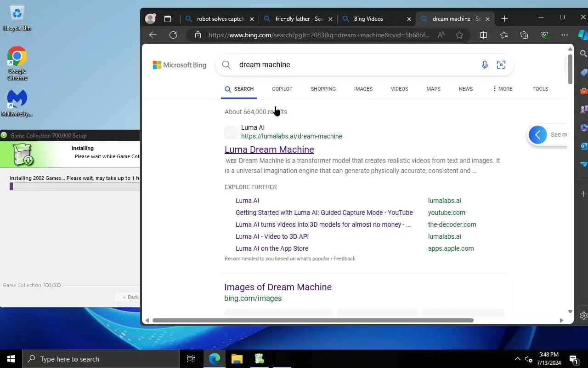Viewport: 588px width, 368px height.
Task: Click the volume icon in system tray
Action: click(529, 359)
